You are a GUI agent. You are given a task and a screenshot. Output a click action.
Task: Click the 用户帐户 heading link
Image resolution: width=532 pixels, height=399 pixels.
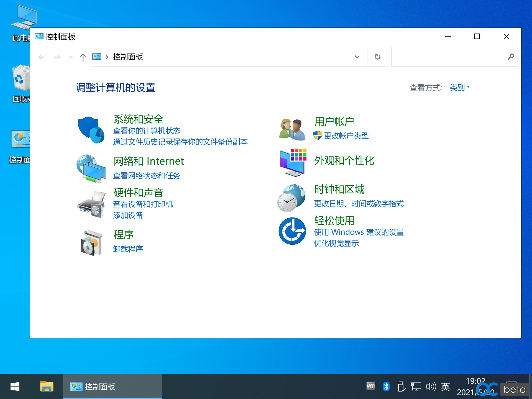coord(334,121)
